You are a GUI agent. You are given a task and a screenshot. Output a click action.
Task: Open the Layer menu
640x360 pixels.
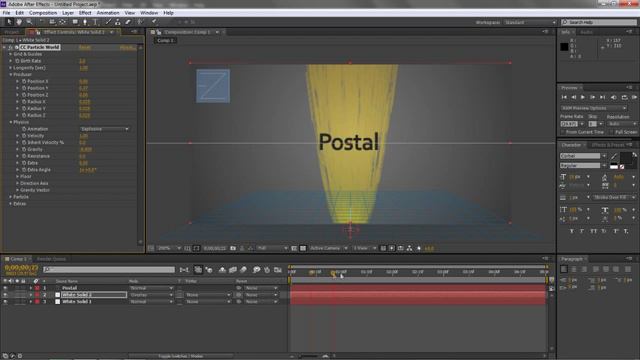click(68, 13)
